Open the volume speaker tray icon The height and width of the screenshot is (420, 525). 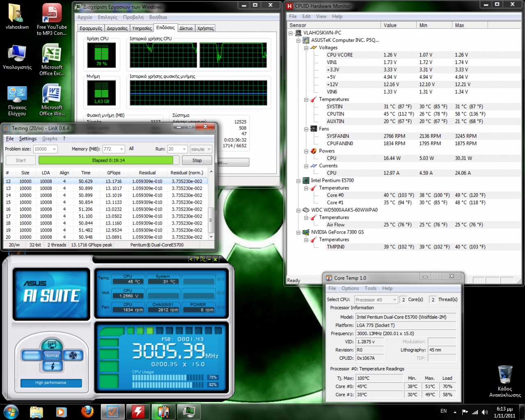pyautogui.click(x=485, y=412)
